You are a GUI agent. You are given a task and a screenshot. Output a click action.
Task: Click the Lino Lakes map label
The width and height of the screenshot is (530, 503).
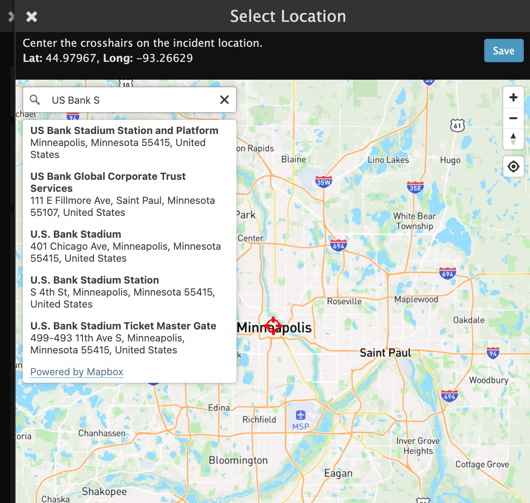[x=388, y=160]
